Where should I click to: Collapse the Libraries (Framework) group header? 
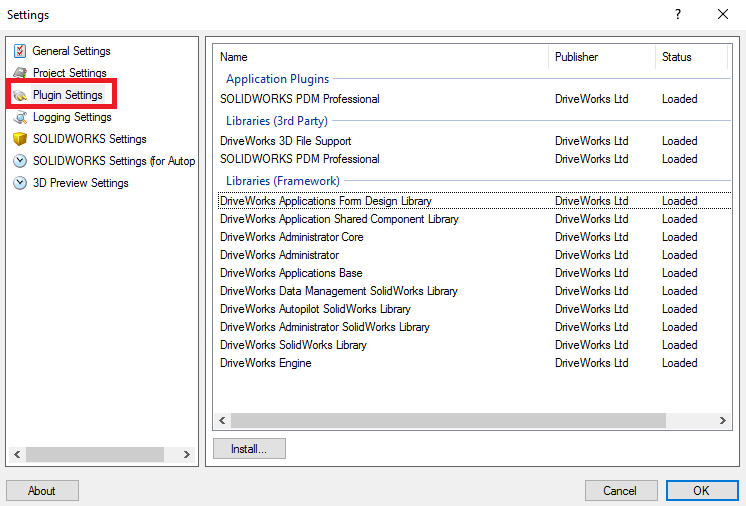coord(283,181)
